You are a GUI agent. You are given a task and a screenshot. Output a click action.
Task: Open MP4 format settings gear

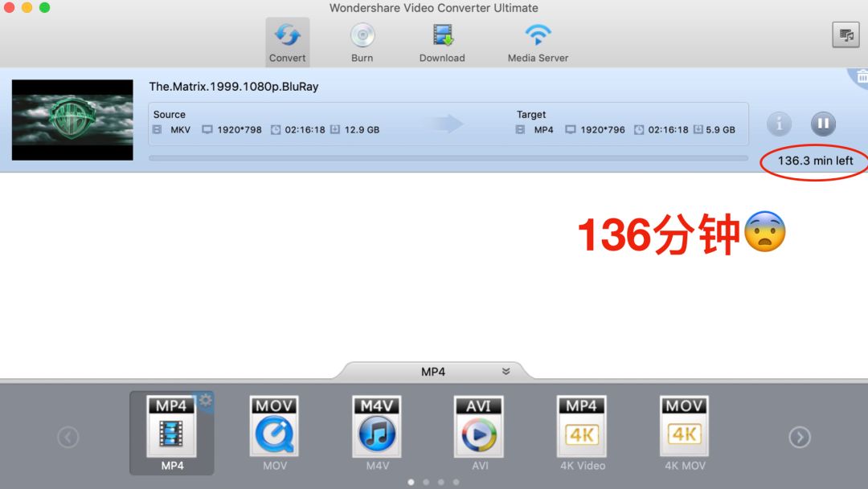pyautogui.click(x=206, y=400)
